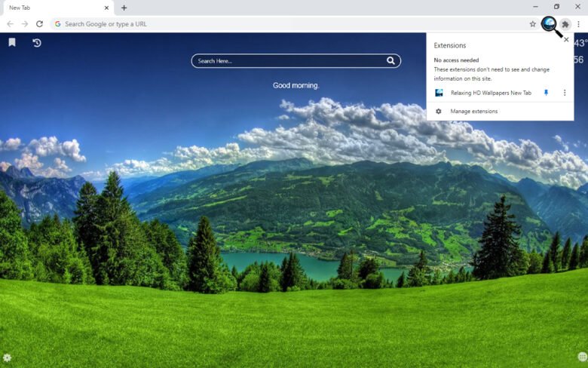Image resolution: width=588 pixels, height=368 pixels.
Task: Bookmark this page with the star icon
Action: pos(532,24)
